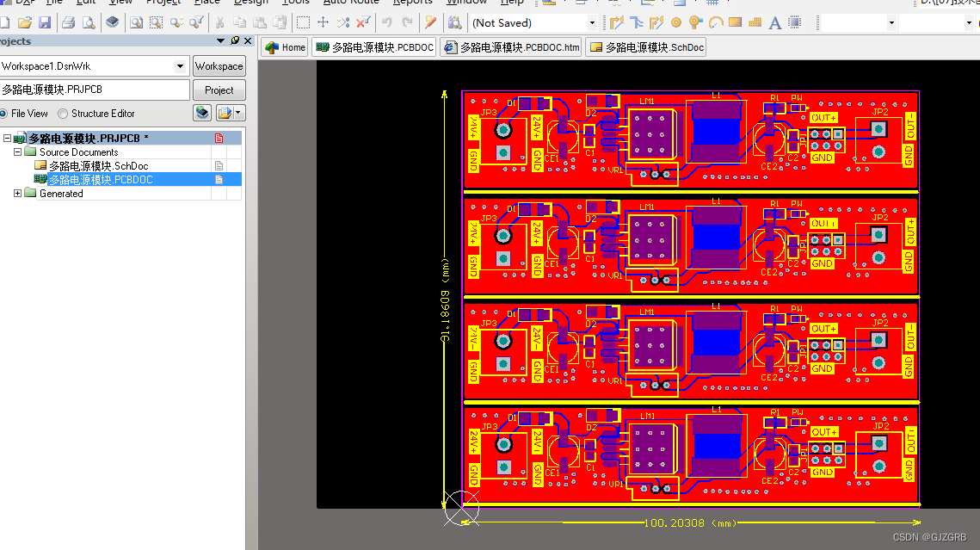Deselect all objects icon
The image size is (980, 550).
(x=343, y=23)
